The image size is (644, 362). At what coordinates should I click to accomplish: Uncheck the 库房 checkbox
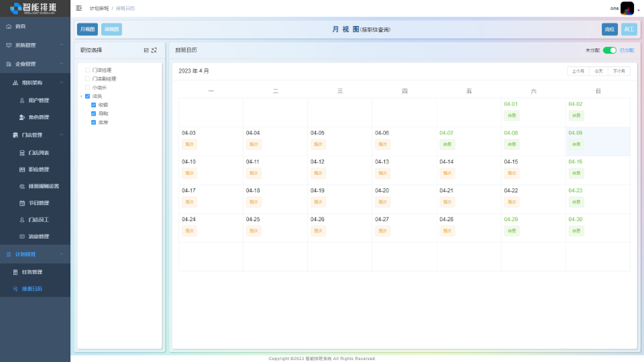click(x=94, y=122)
